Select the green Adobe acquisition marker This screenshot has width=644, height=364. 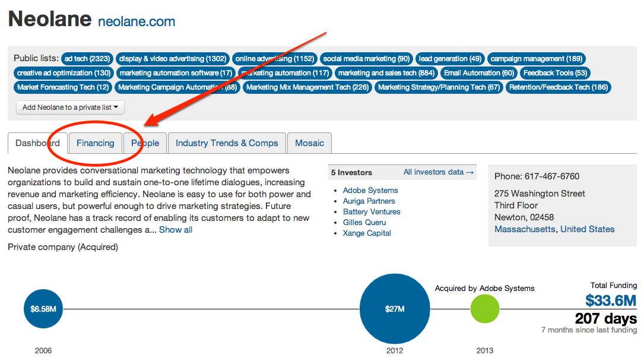pyautogui.click(x=485, y=309)
